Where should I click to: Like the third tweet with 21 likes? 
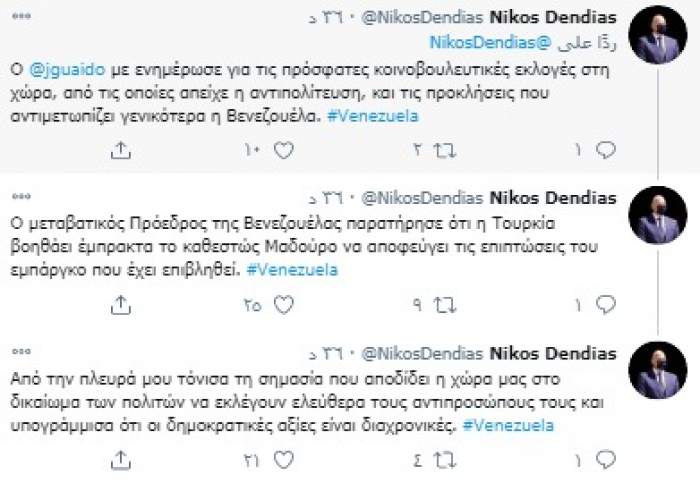[283, 458]
